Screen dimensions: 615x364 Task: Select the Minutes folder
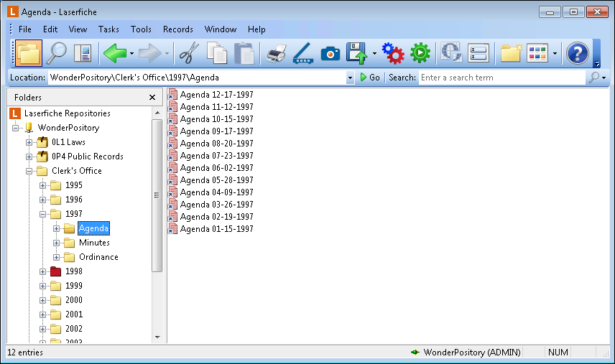point(94,243)
